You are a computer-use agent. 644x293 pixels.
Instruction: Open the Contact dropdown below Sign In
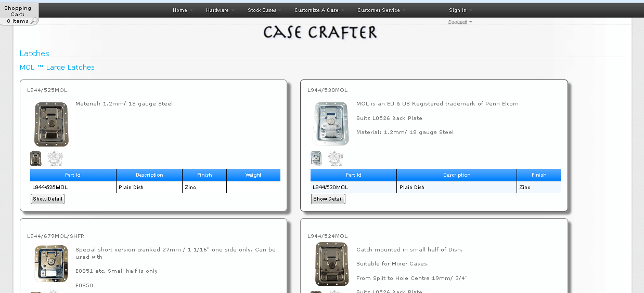[x=459, y=22]
